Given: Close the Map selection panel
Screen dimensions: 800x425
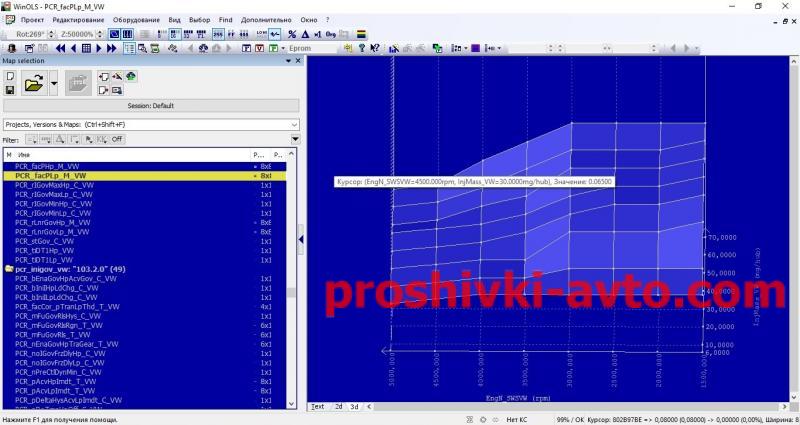Looking at the screenshot, I should point(298,61).
